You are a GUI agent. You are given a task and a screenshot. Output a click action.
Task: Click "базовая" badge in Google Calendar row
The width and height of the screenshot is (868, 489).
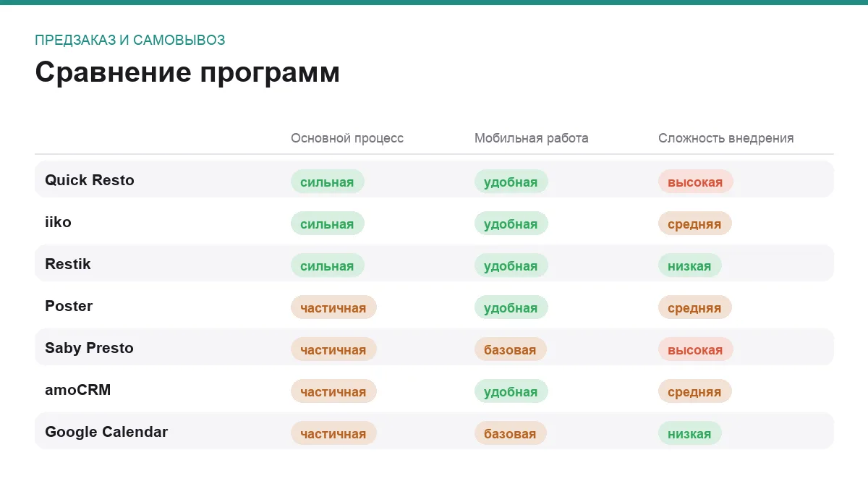click(511, 433)
